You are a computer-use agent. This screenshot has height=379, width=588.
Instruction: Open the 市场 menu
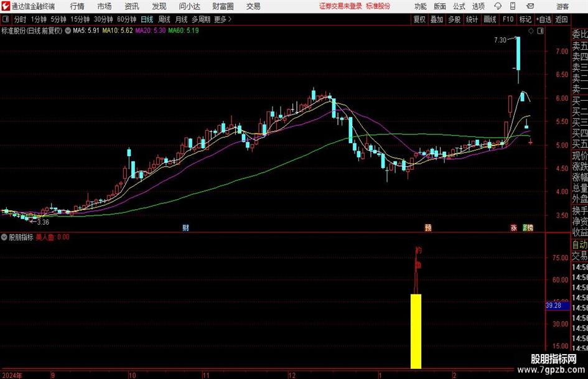(x=105, y=6)
